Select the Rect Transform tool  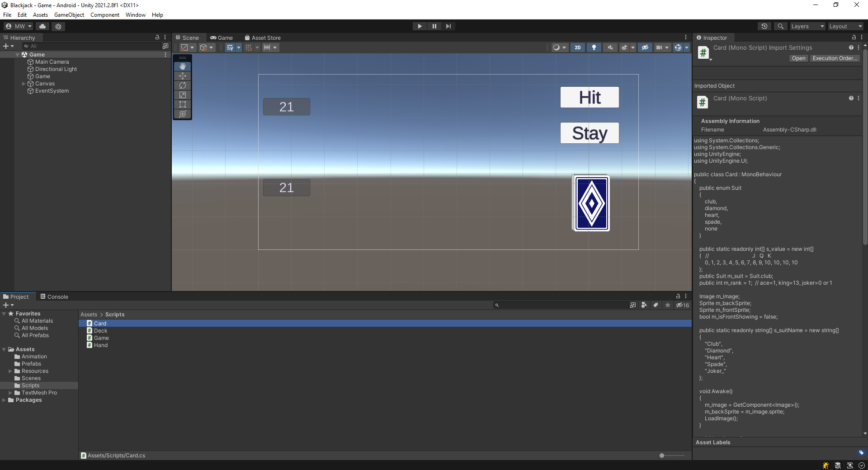coord(182,104)
